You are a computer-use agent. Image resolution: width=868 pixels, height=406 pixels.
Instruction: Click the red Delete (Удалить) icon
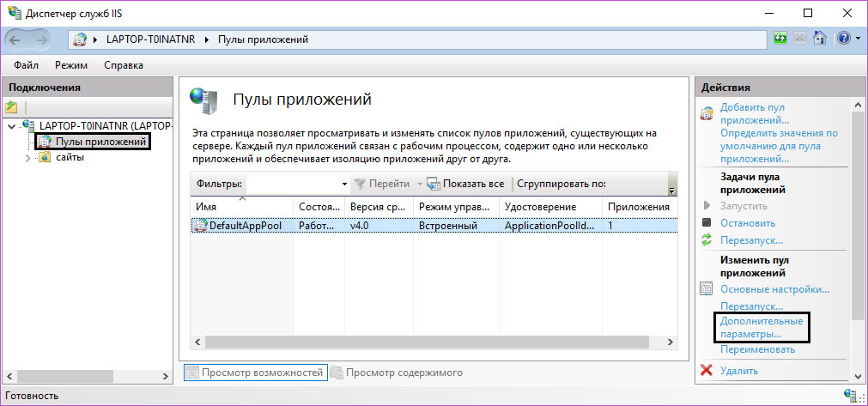tap(707, 371)
